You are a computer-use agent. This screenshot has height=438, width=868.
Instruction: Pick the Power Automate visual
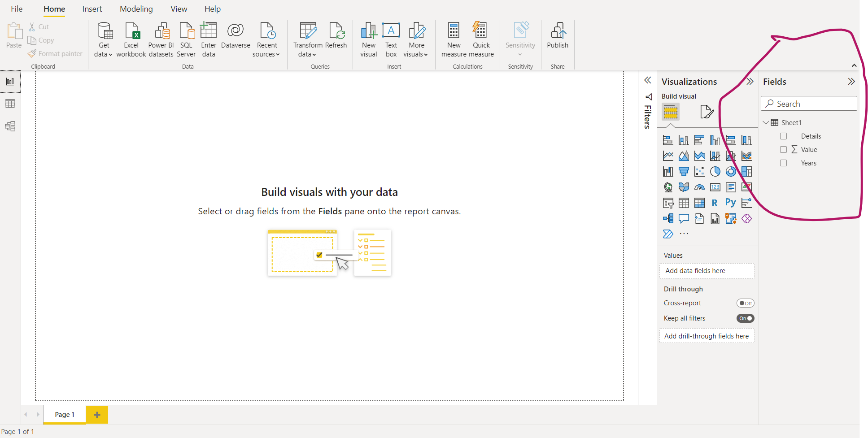(668, 234)
